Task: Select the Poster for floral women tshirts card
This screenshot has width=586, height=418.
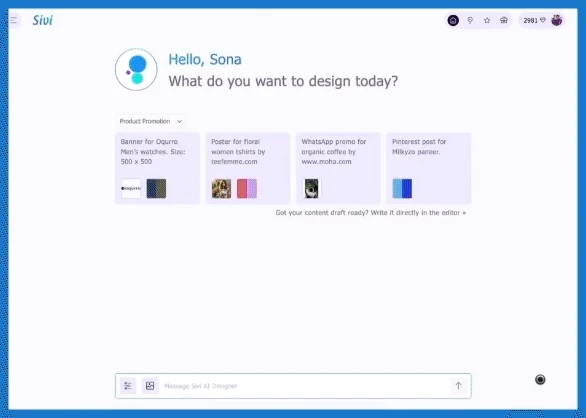Action: pos(248,168)
